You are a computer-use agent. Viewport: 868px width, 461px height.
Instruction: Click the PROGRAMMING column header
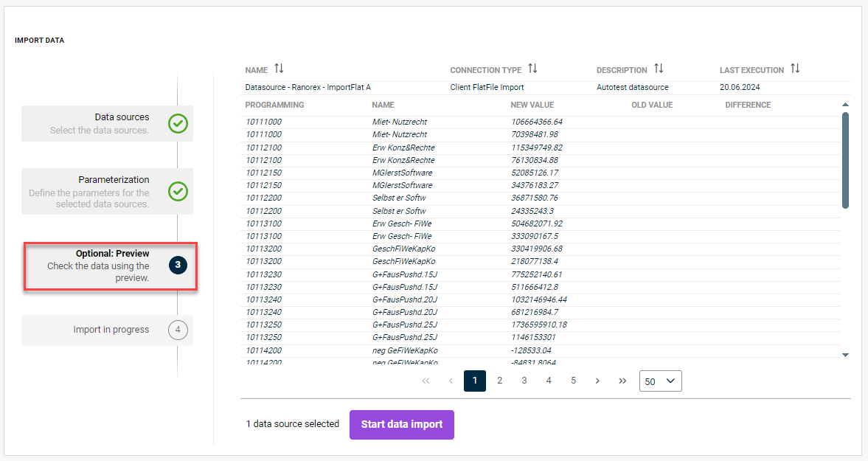pos(274,105)
